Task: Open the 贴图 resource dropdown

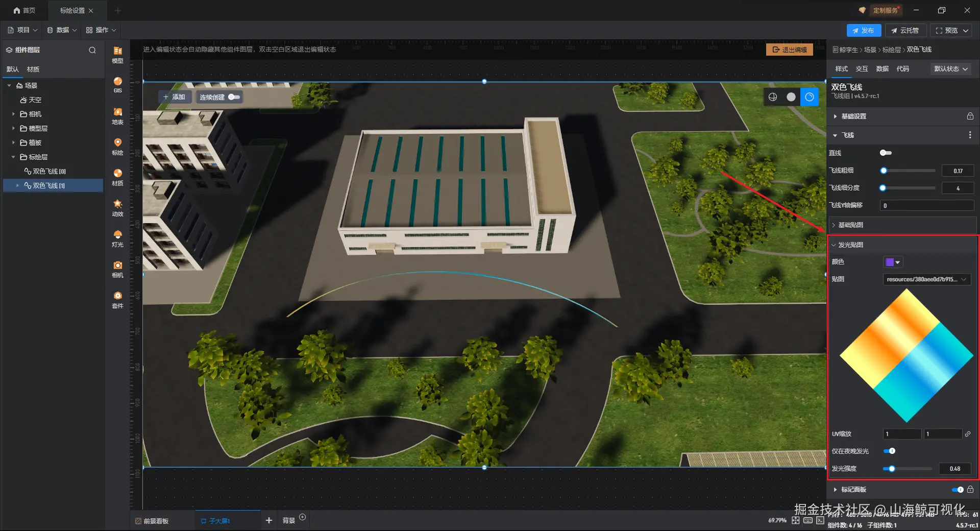Action: pos(926,279)
